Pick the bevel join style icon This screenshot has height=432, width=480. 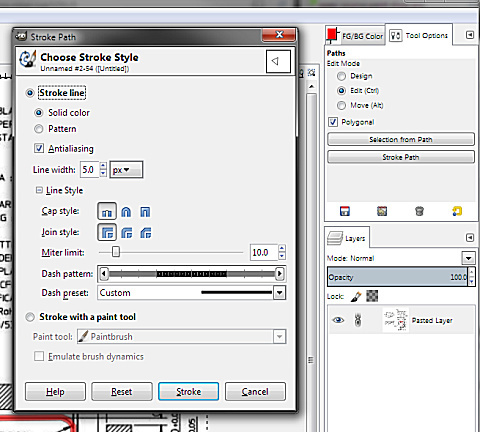tap(146, 232)
